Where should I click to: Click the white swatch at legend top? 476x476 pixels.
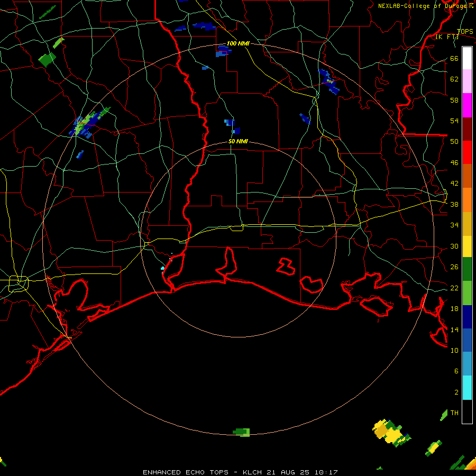(467, 58)
